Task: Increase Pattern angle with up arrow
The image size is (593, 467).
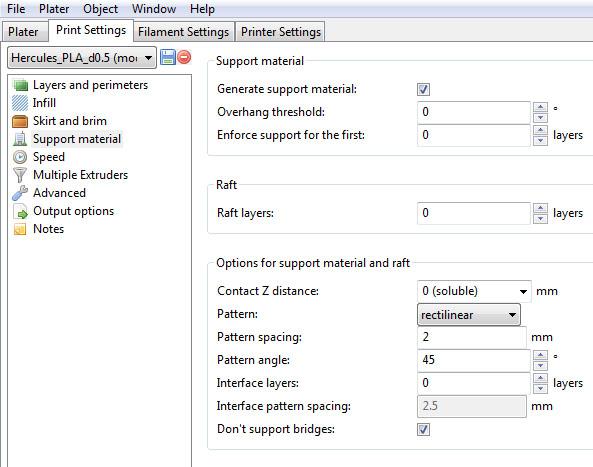Action: [540, 355]
